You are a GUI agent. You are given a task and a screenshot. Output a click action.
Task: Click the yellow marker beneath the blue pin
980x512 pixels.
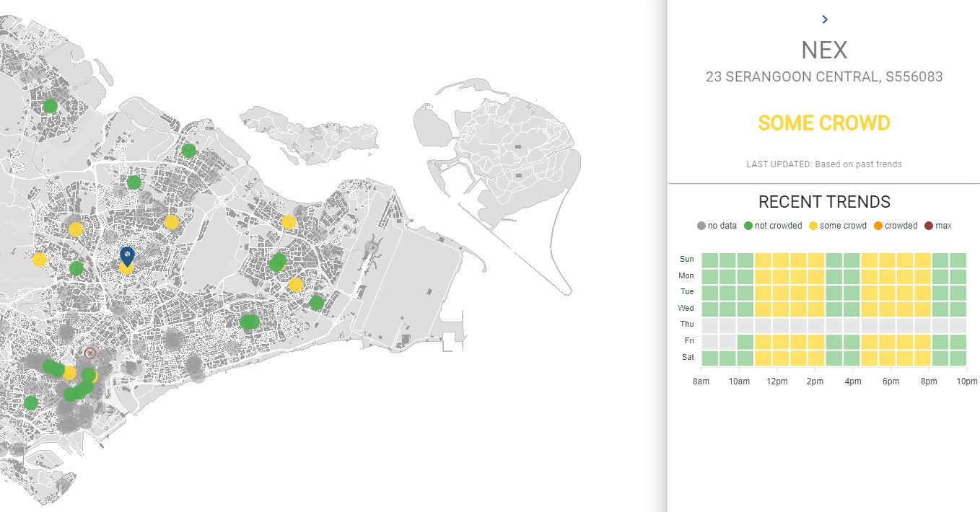coord(126,269)
